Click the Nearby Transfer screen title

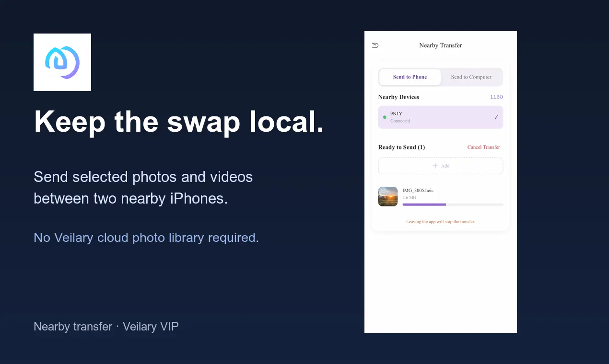tap(441, 45)
